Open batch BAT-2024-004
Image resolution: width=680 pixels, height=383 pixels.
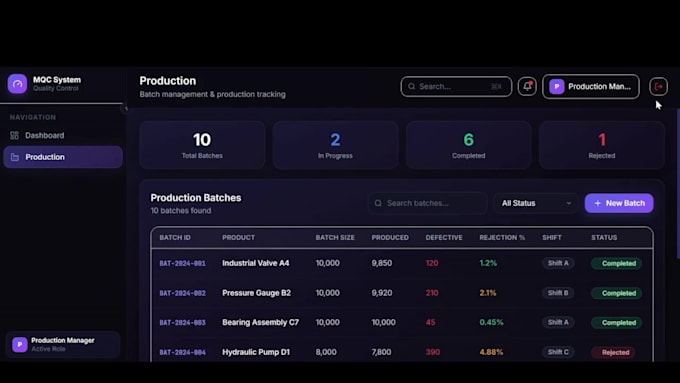coord(183,352)
